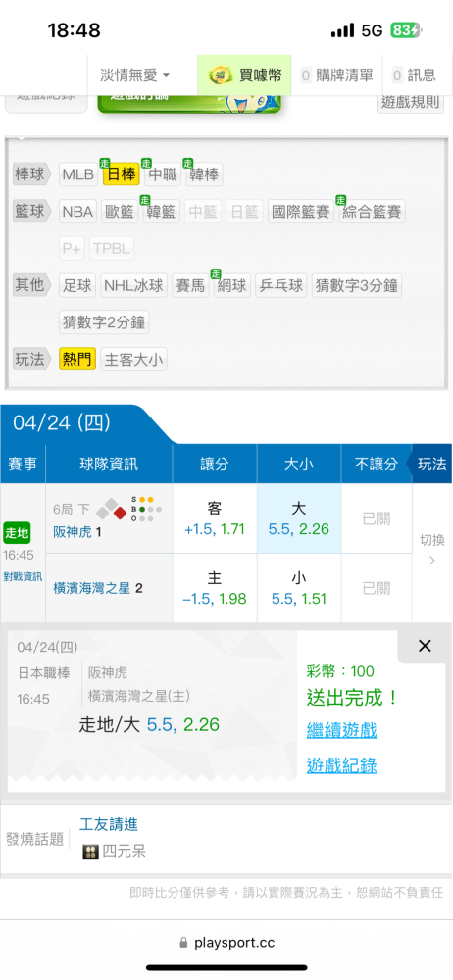This screenshot has height=980, width=453.
Task: Close the bet confirmation panel with X
Action: tap(425, 646)
